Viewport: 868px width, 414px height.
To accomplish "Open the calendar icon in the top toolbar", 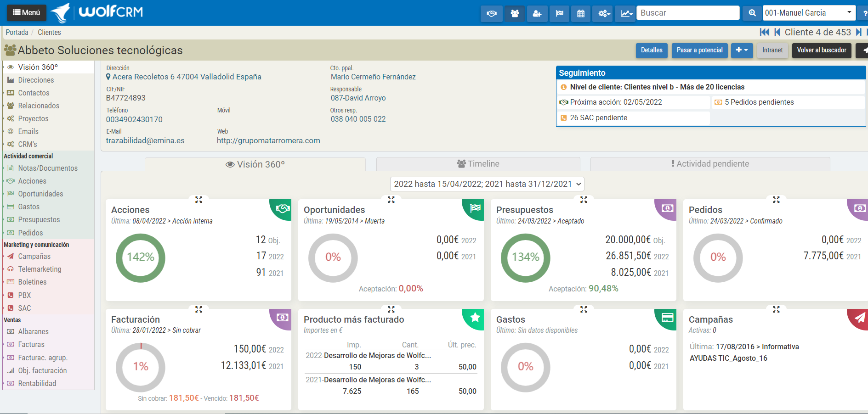I will click(x=580, y=13).
